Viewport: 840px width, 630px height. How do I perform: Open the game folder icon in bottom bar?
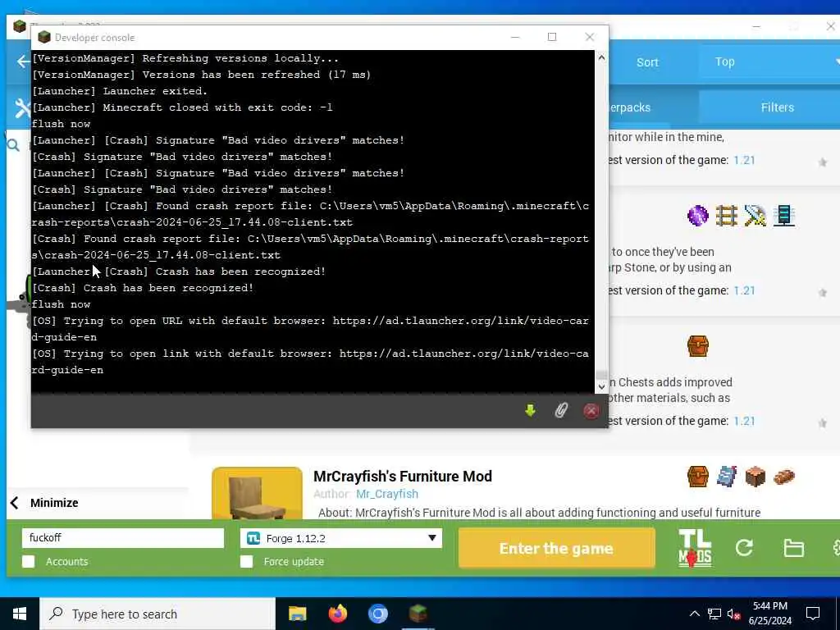[793, 548]
